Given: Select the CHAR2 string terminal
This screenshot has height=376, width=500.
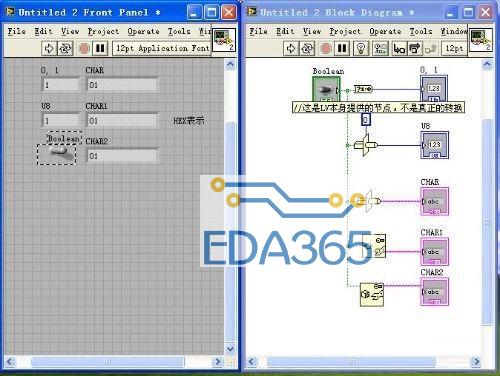Looking at the screenshot, I should (x=434, y=292).
